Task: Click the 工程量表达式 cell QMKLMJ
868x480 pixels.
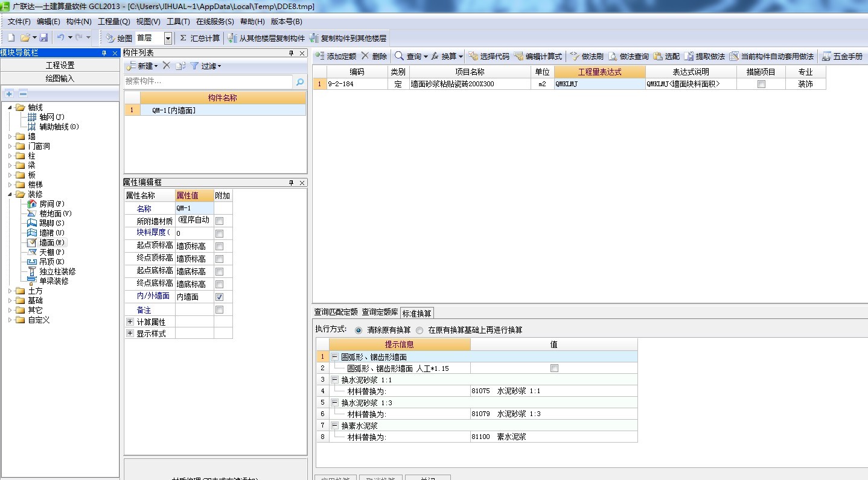Action: [599, 84]
